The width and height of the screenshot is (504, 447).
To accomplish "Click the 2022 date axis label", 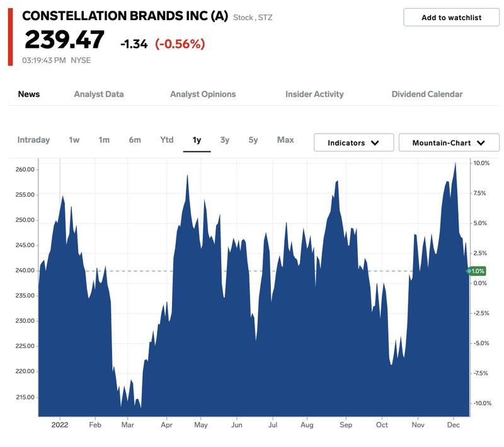I will (60, 425).
